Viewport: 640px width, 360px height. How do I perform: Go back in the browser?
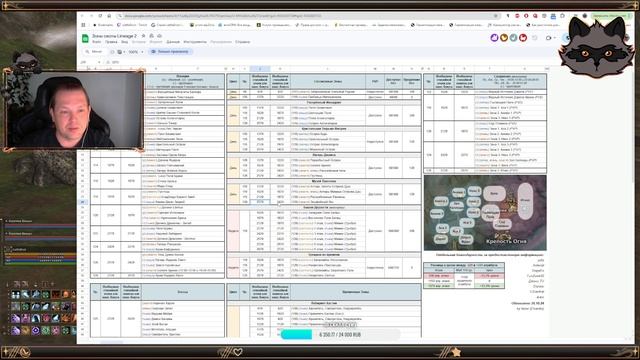point(83,16)
